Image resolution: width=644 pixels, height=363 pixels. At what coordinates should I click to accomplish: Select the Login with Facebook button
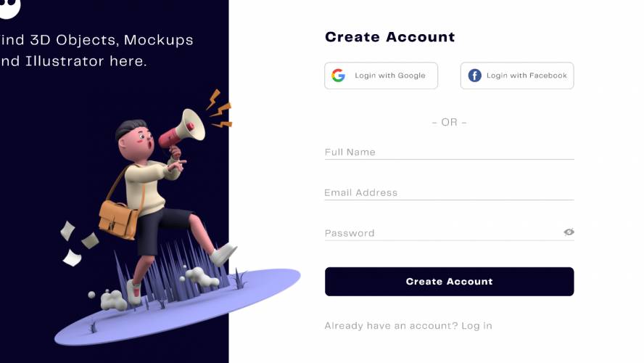pos(516,76)
